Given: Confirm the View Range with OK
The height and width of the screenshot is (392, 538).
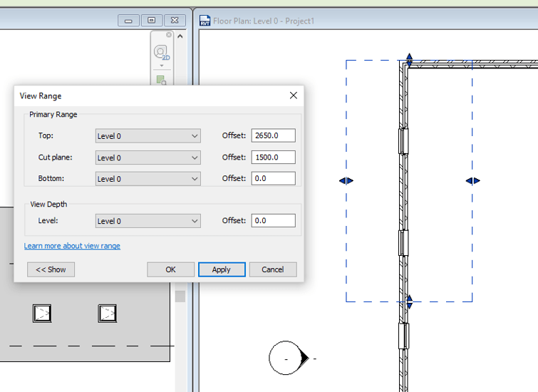Looking at the screenshot, I should [x=170, y=269].
